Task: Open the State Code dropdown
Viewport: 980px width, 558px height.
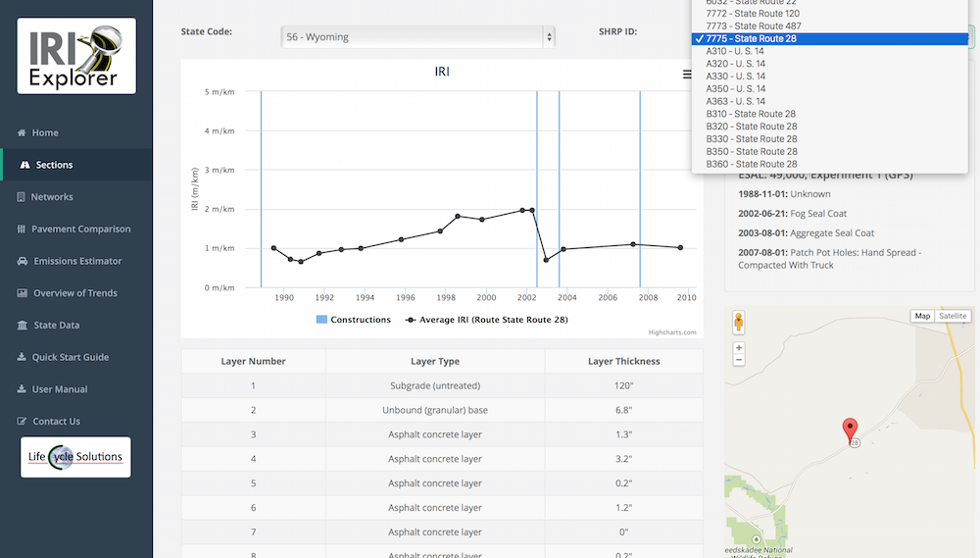Action: tap(417, 37)
